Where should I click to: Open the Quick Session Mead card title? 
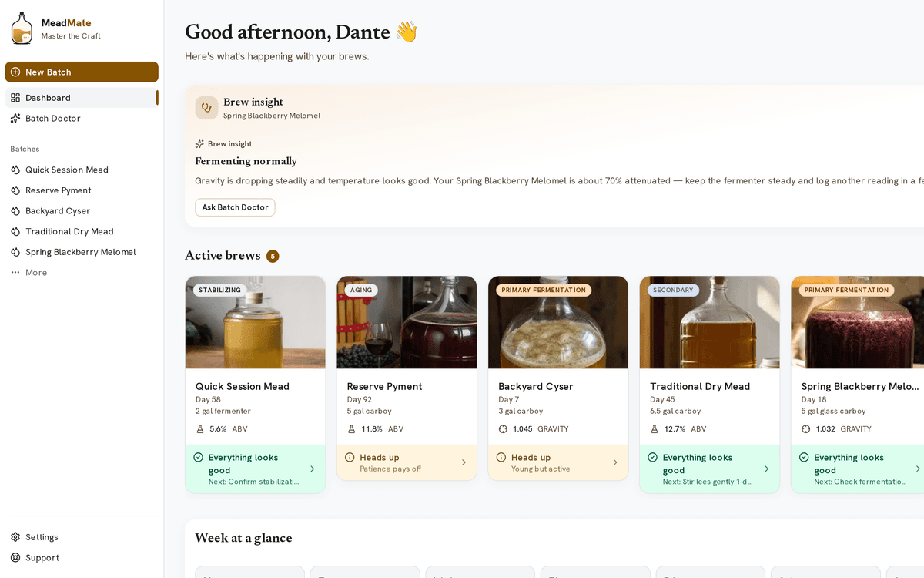point(243,386)
